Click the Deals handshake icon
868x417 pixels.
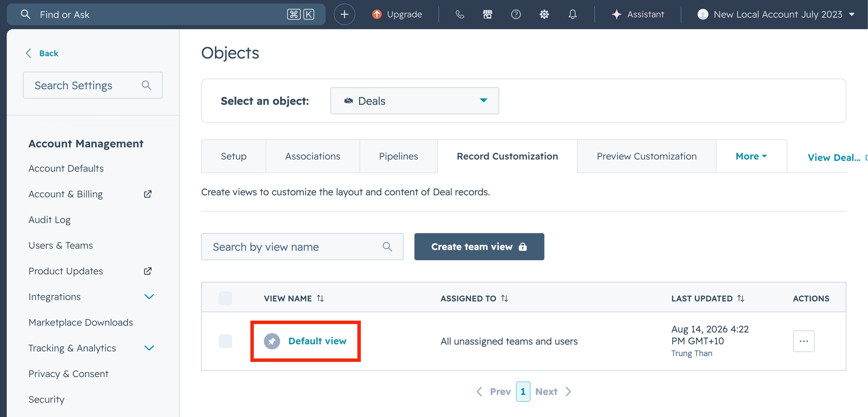(x=348, y=101)
